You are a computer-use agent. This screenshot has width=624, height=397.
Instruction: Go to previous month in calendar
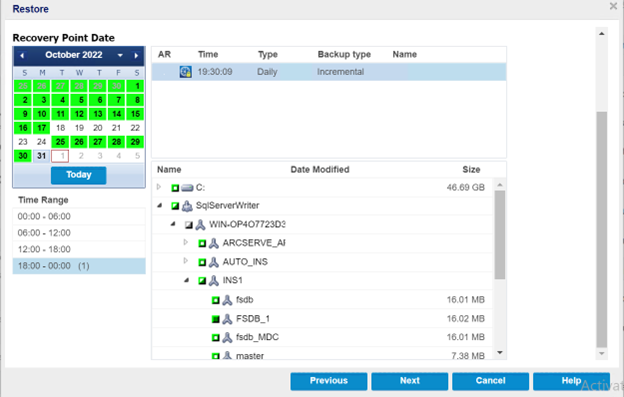click(22, 56)
